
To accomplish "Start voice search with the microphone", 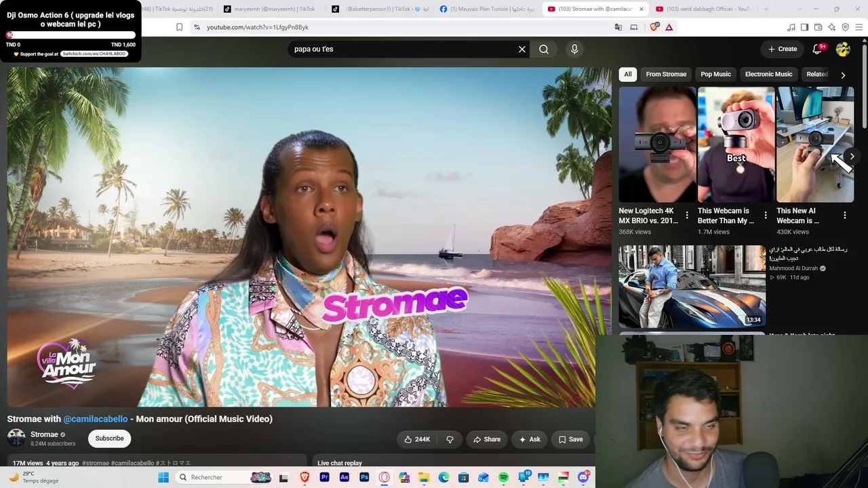I will pos(574,49).
